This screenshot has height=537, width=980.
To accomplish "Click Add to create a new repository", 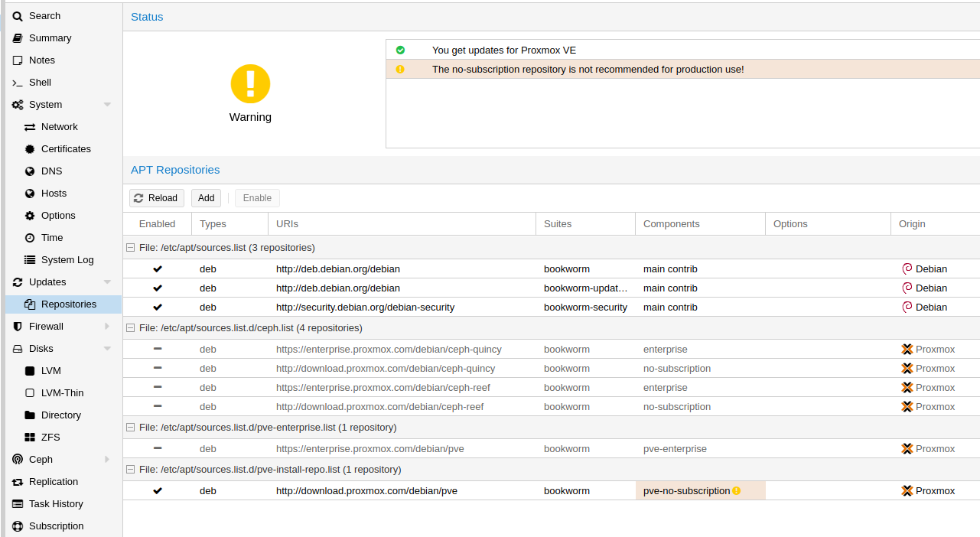I will [206, 197].
